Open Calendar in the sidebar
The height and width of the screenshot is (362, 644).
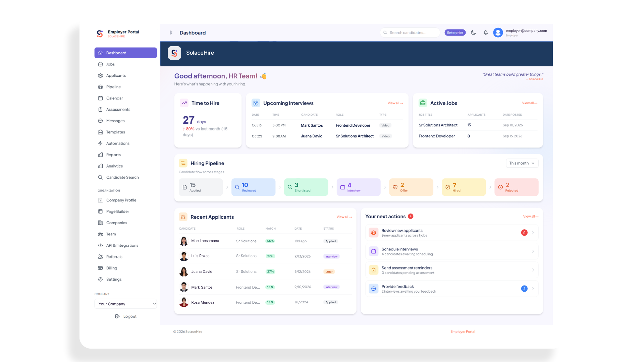tap(125, 98)
